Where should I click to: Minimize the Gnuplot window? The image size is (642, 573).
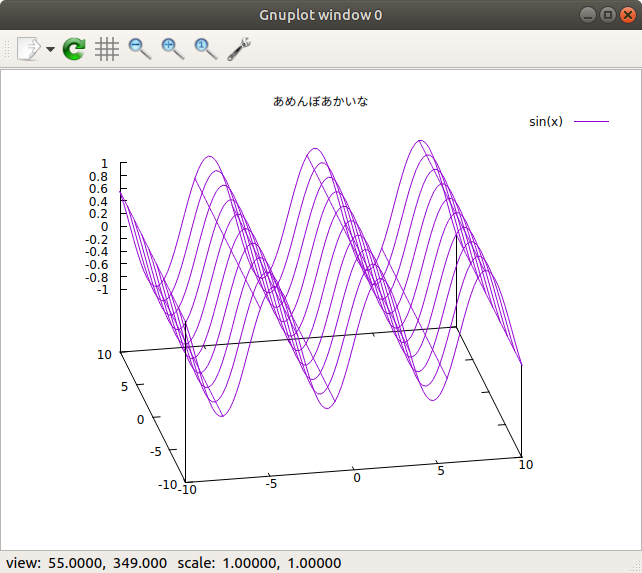click(x=588, y=16)
